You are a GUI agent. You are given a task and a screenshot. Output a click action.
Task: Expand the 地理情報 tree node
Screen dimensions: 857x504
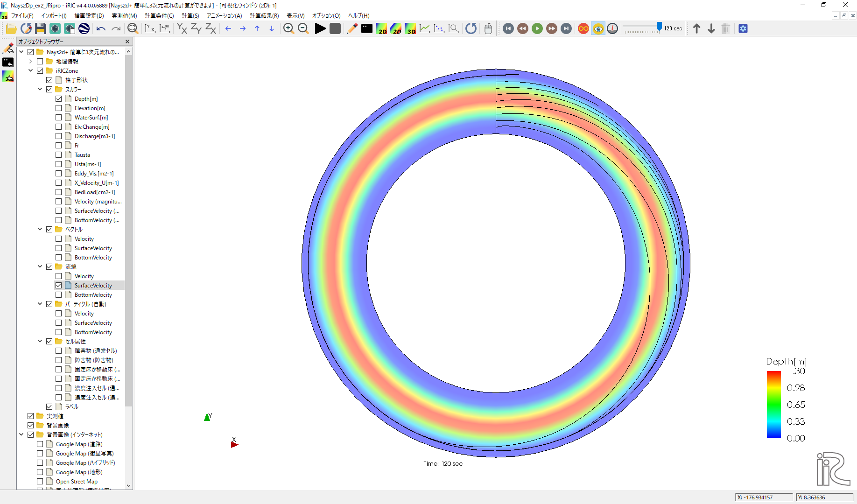coord(31,62)
